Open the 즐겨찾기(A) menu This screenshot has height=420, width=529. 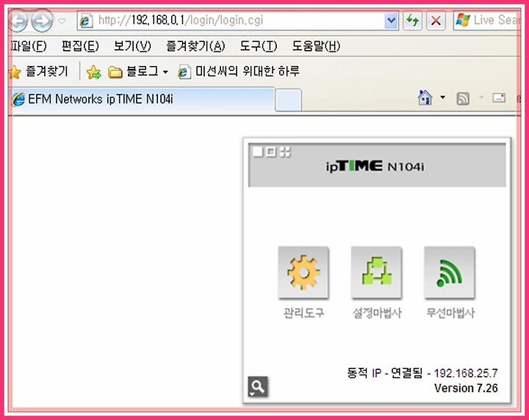[195, 46]
